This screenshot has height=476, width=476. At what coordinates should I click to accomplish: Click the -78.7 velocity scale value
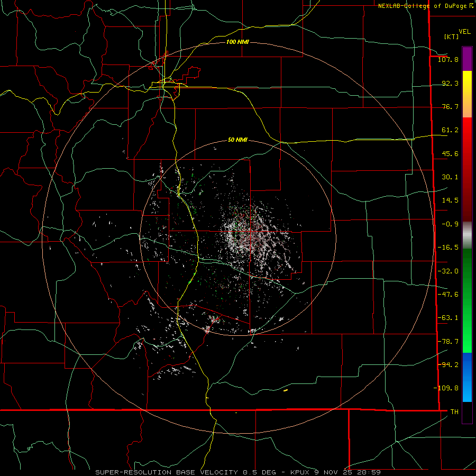coord(448,342)
